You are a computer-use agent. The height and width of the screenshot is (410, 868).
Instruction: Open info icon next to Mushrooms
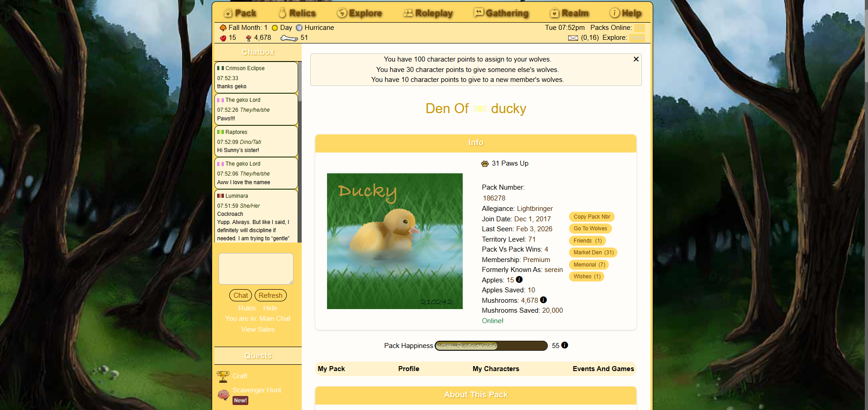(x=543, y=300)
